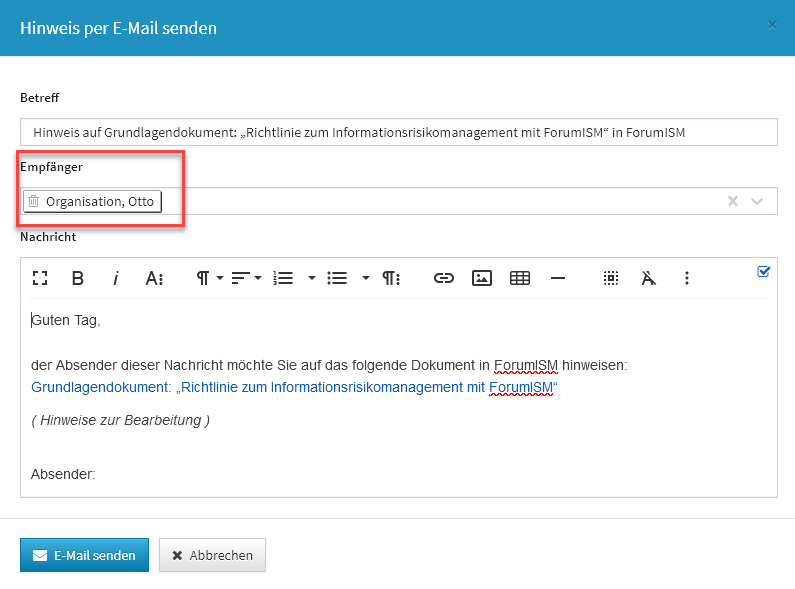Image resolution: width=795 pixels, height=589 pixels.
Task: Expand the ordered list style dropdown arrow
Action: coord(311,278)
